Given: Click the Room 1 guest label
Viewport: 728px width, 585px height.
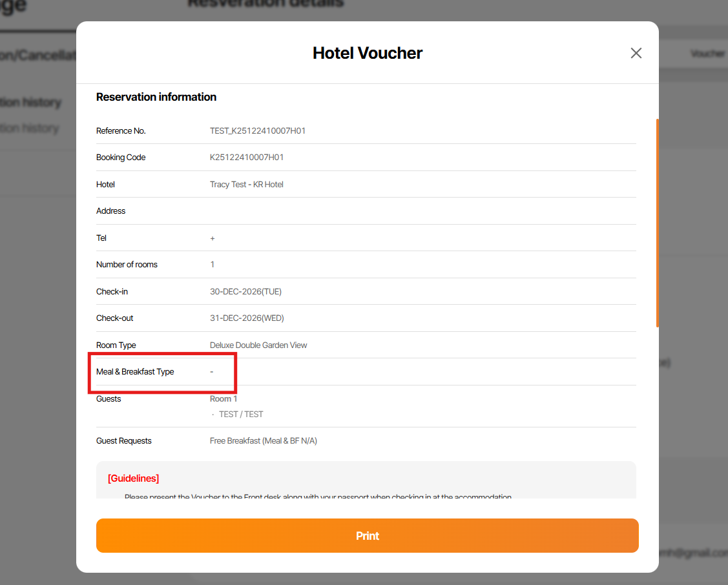Looking at the screenshot, I should (224, 399).
